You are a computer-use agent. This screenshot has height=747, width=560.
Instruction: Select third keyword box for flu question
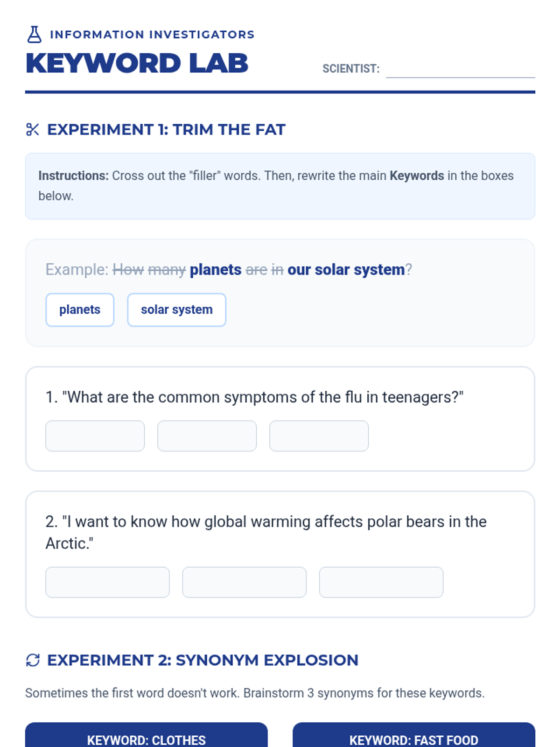pyautogui.click(x=319, y=436)
